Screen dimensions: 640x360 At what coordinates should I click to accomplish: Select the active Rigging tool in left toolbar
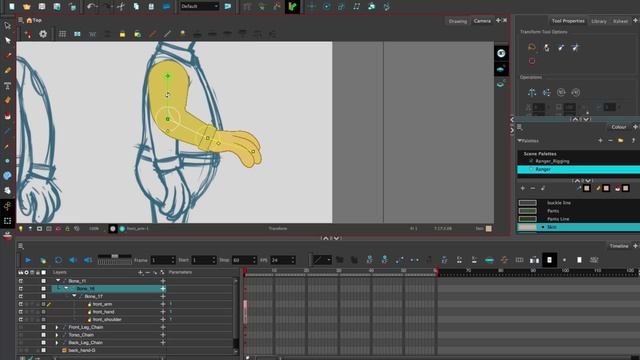(x=7, y=206)
